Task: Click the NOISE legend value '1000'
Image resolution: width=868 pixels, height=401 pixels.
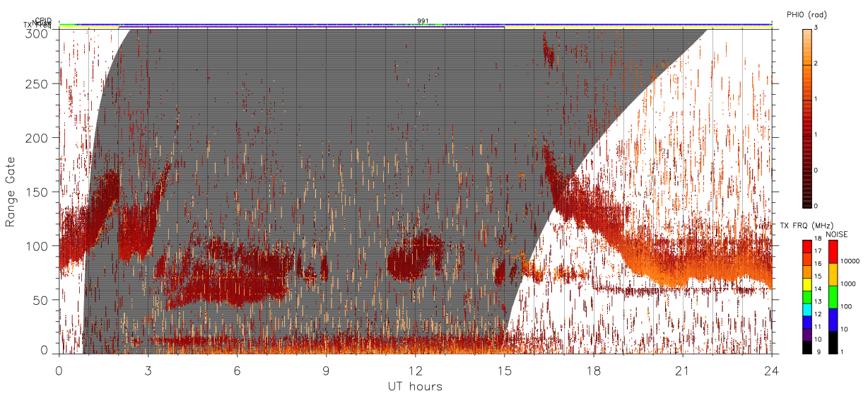Action: click(848, 284)
